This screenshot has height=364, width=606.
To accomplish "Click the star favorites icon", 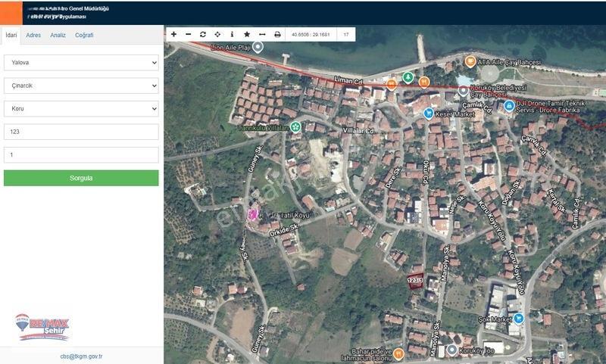I will (247, 34).
